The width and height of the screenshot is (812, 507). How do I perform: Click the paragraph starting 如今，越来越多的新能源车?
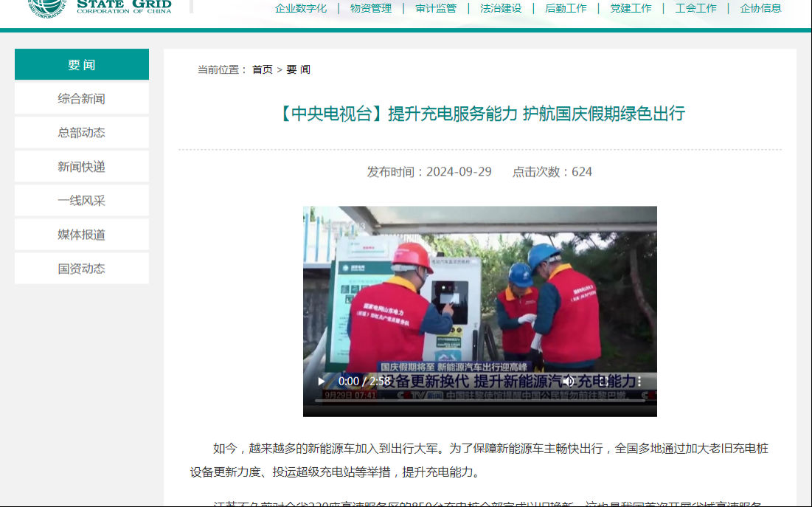(x=479, y=460)
